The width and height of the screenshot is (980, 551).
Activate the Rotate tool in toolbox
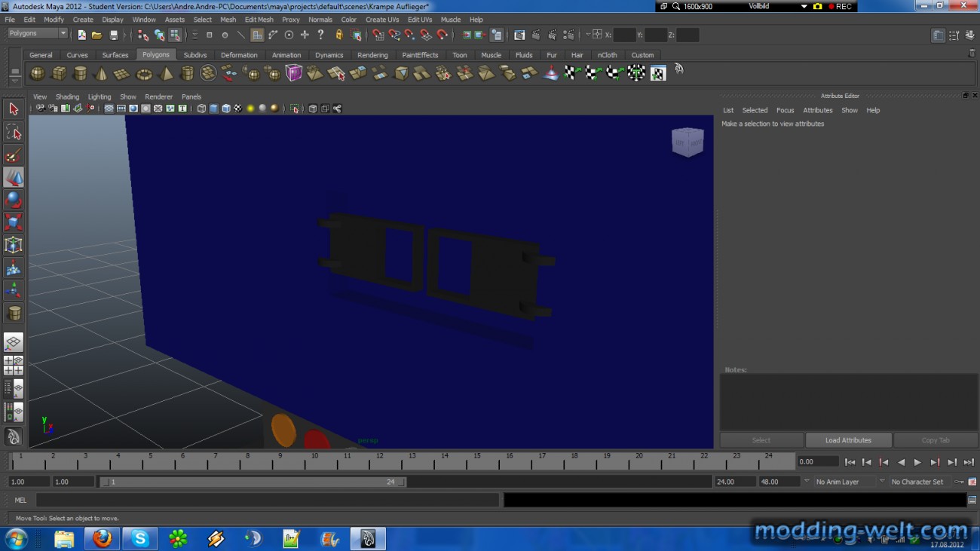point(13,200)
